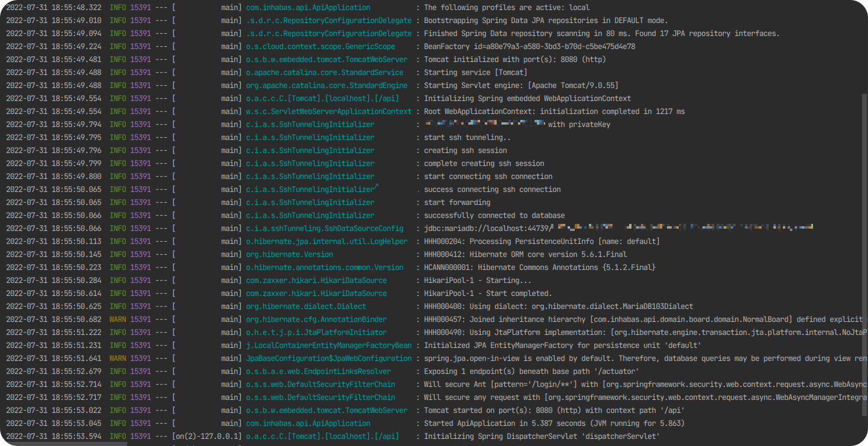
Task: Click the "[on(2)-127.0.0.1]" thread name
Action: pyautogui.click(x=207, y=437)
